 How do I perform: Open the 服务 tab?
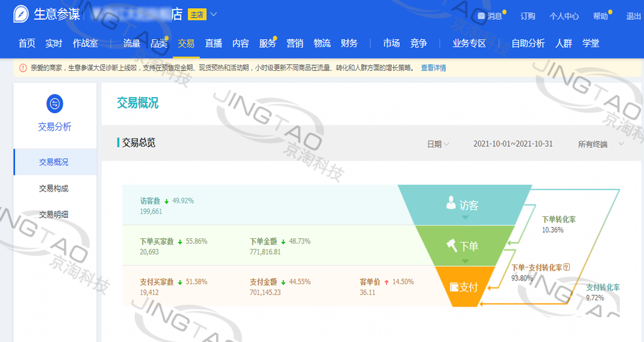coord(268,43)
